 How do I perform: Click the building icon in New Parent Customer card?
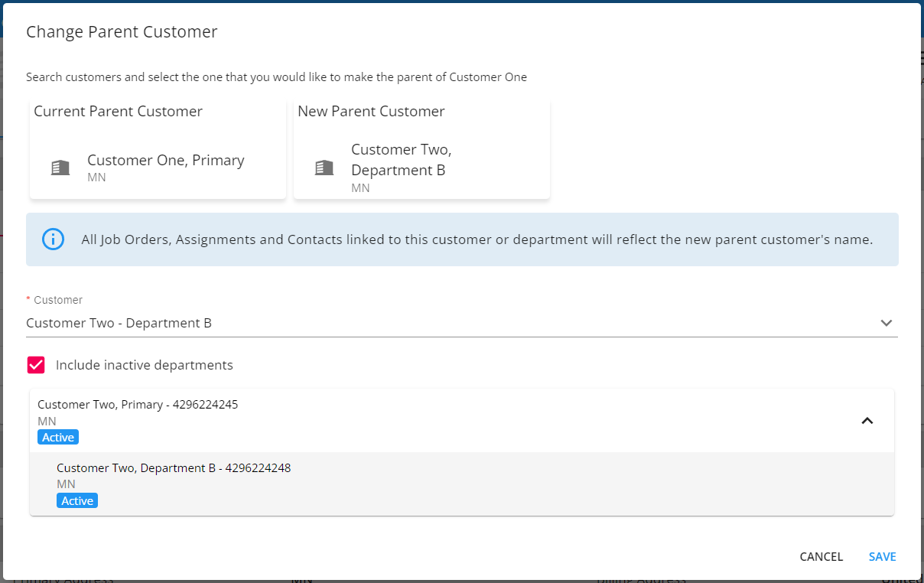(x=324, y=168)
